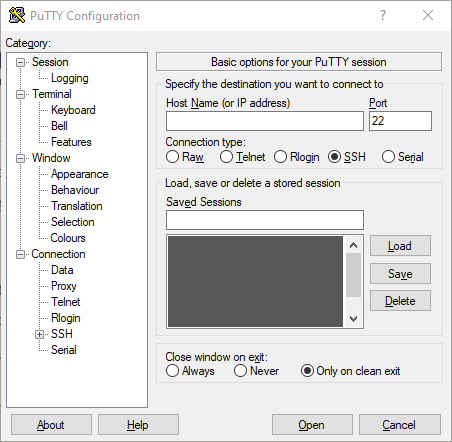
Task: Click the Host Name input field
Action: point(265,121)
